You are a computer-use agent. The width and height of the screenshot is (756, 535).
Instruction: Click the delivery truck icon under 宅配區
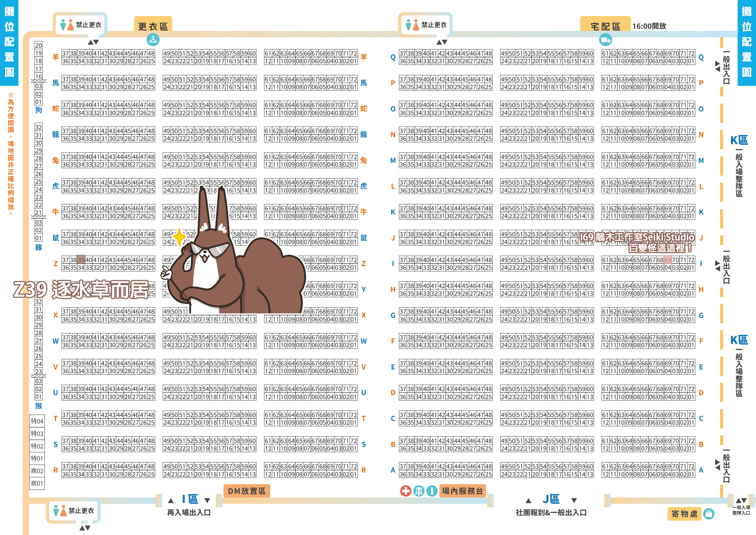click(x=605, y=40)
